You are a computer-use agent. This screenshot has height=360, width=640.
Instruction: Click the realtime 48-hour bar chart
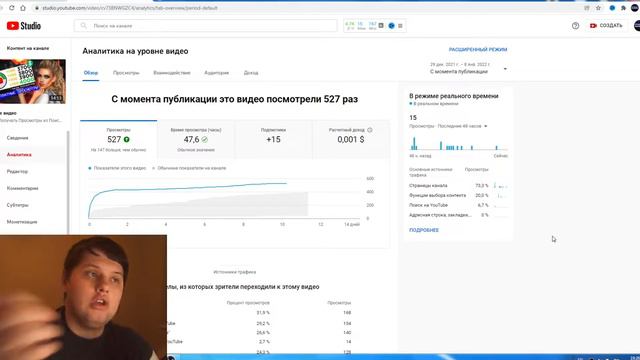point(458,144)
